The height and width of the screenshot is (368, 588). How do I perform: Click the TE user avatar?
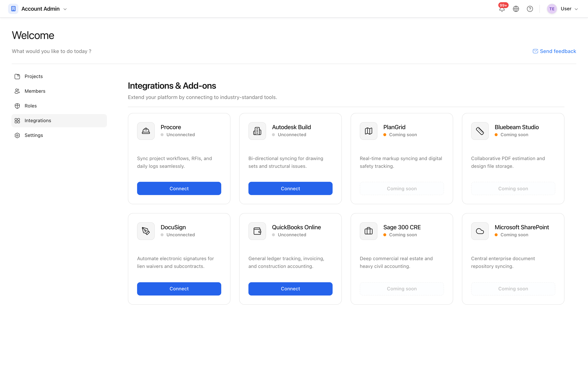click(552, 9)
